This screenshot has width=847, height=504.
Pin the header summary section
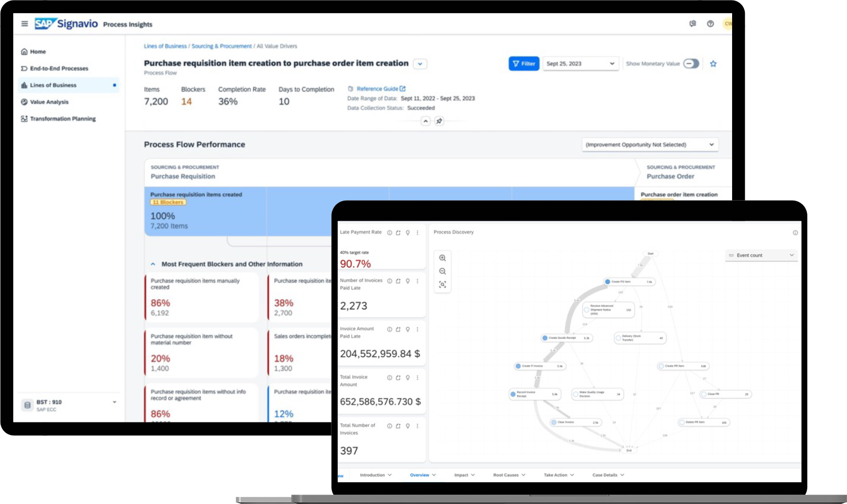click(x=440, y=121)
